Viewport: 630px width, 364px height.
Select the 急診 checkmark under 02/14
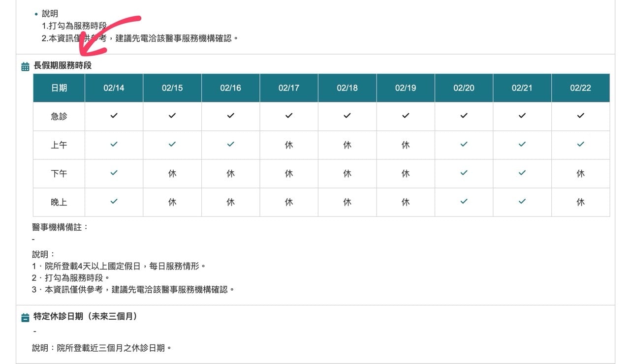pyautogui.click(x=114, y=117)
